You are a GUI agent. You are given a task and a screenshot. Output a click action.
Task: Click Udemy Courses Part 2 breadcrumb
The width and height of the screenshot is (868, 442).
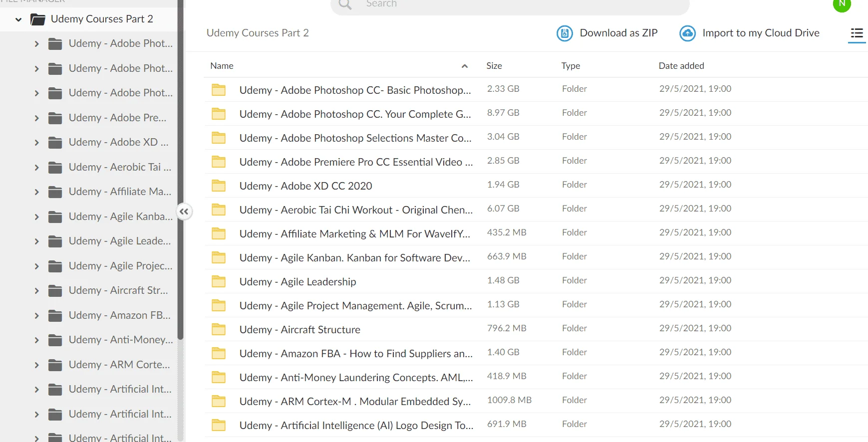(258, 33)
